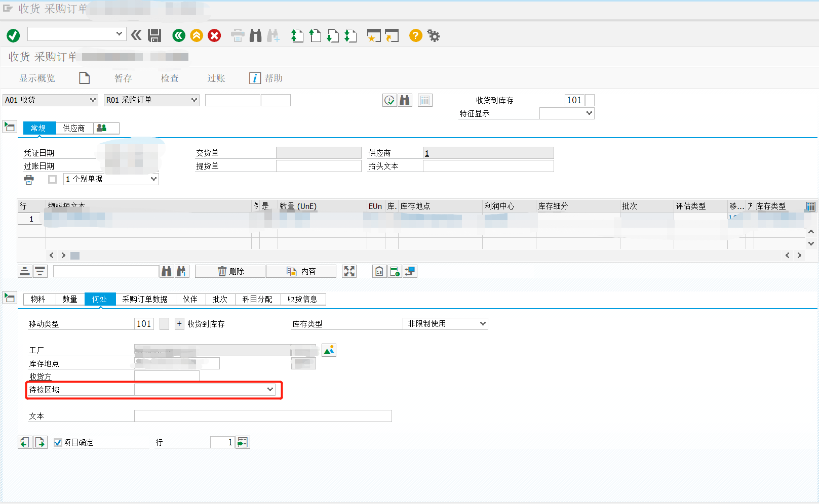Save the document with the Save icon
The image size is (819, 504).
(154, 35)
